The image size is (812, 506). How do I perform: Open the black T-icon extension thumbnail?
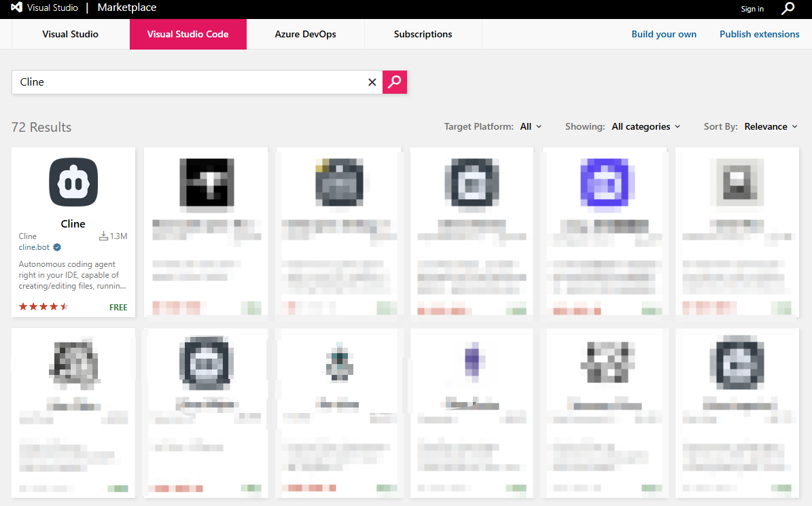tap(207, 183)
